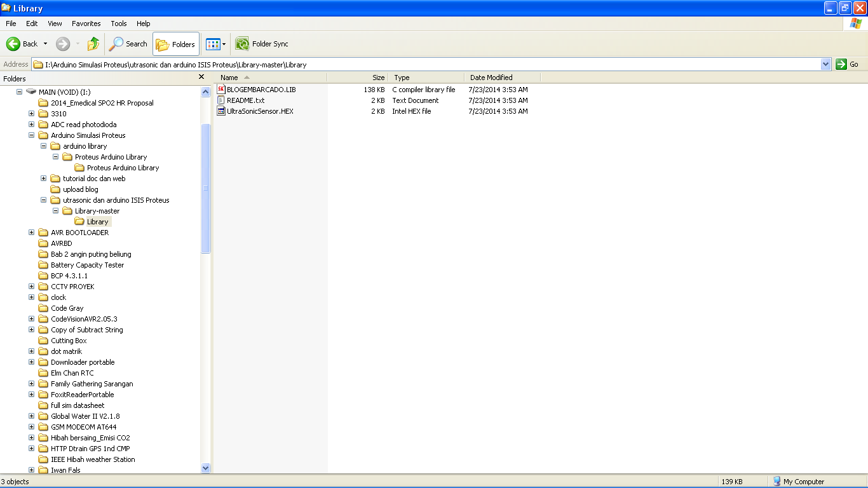Click the folder tree scroll down arrow
Viewport: 868px width, 488px height.
205,468
